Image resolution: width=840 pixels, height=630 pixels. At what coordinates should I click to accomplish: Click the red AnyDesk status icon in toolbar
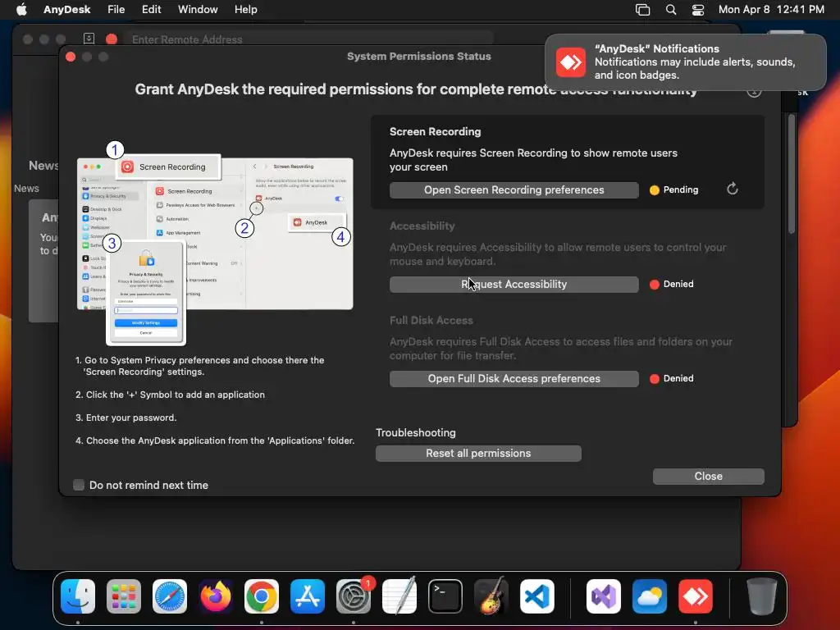point(112,39)
